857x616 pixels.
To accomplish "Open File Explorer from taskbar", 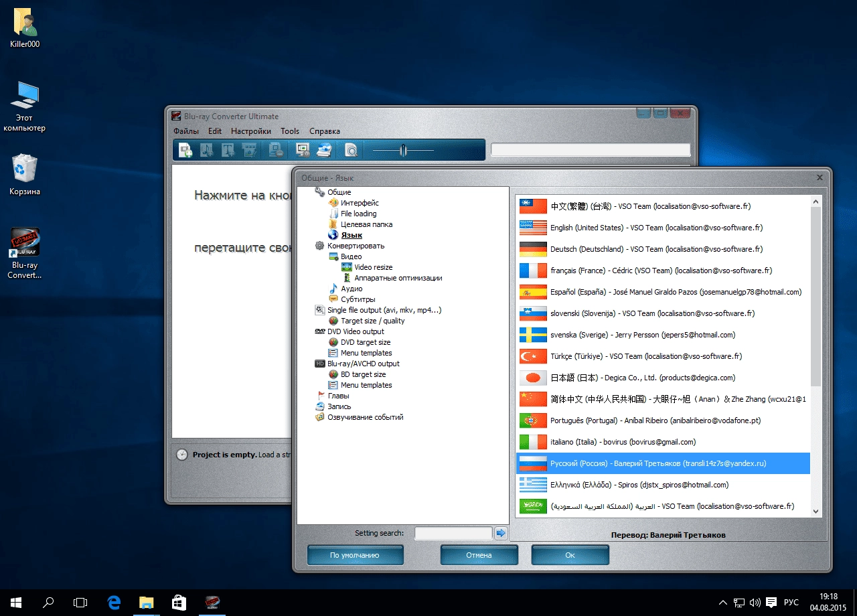I will [146, 603].
